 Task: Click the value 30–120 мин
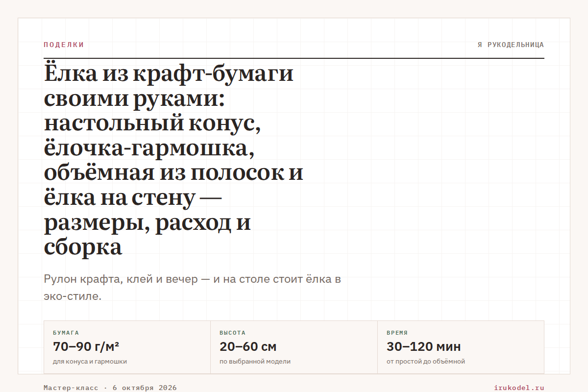[x=424, y=347]
